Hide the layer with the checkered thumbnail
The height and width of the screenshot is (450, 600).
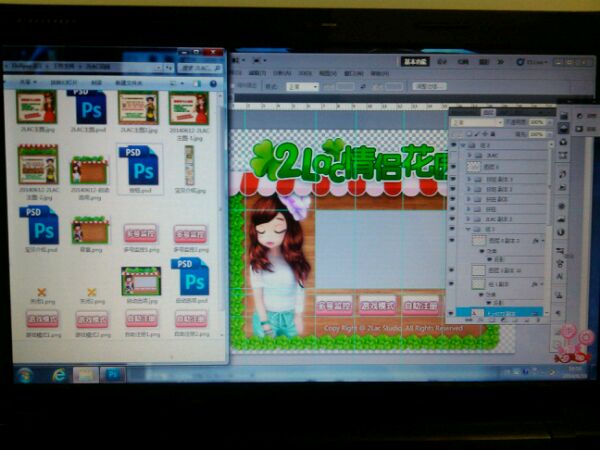[x=453, y=167]
